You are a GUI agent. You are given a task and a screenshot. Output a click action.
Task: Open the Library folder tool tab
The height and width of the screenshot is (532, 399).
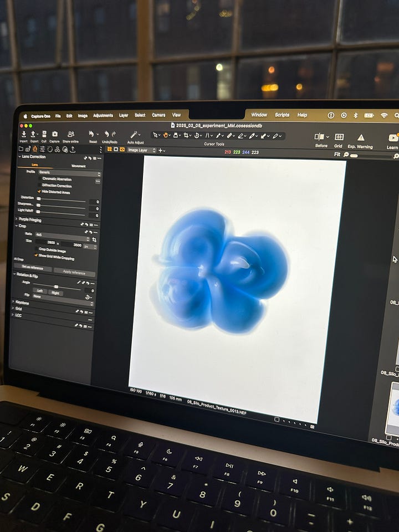pyautogui.click(x=21, y=149)
